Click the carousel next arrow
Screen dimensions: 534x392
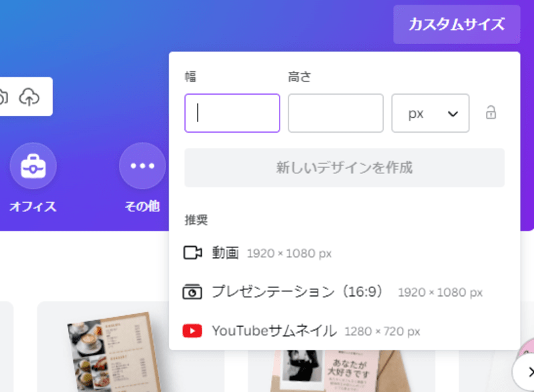(x=526, y=371)
